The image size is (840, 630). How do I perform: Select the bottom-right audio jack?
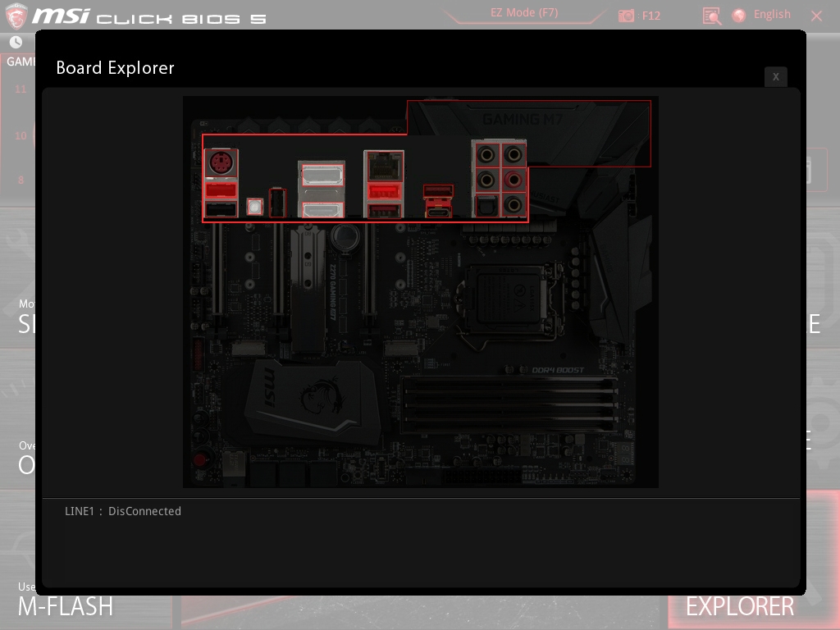(x=514, y=205)
